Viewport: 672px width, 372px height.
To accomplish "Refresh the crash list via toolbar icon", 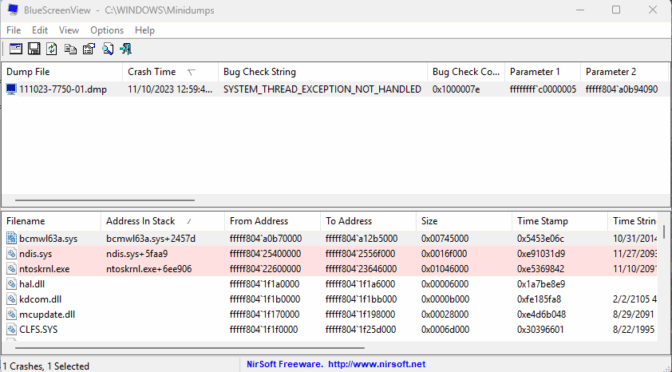I will pyautogui.click(x=52, y=49).
